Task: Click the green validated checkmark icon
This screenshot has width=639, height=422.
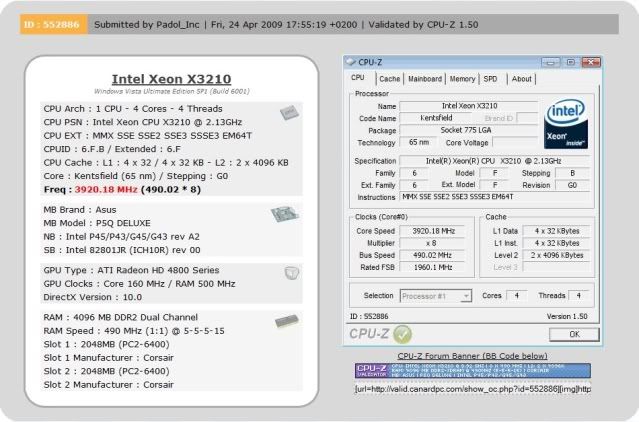Action: pos(402,334)
